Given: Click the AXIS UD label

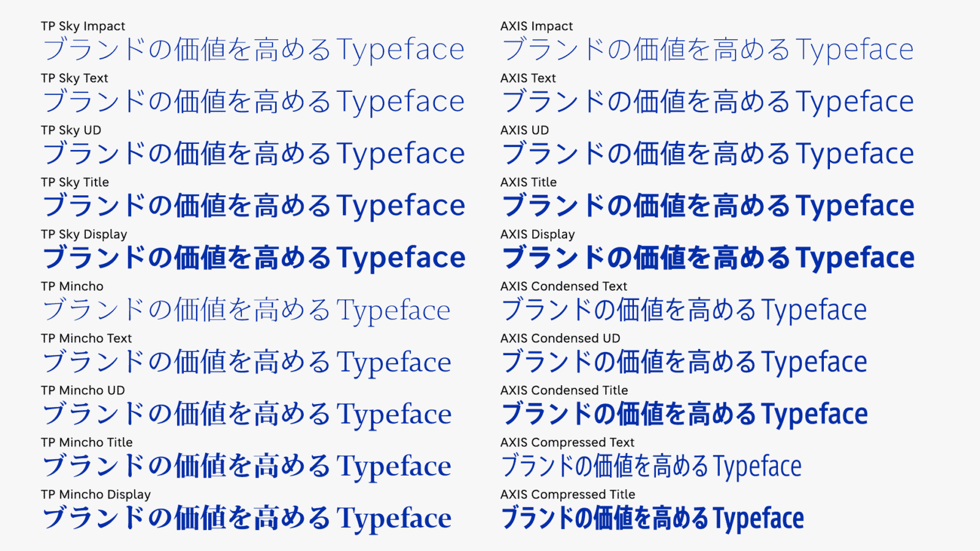Looking at the screenshot, I should [524, 130].
